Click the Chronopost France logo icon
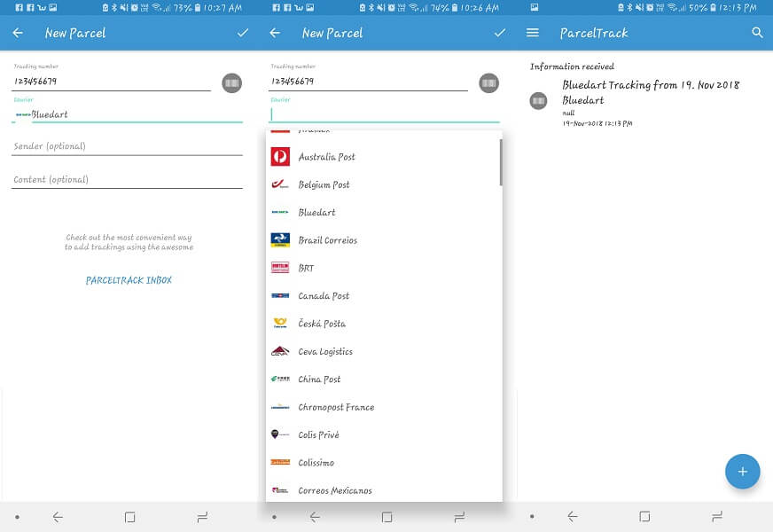Image resolution: width=773 pixels, height=532 pixels. 280,407
